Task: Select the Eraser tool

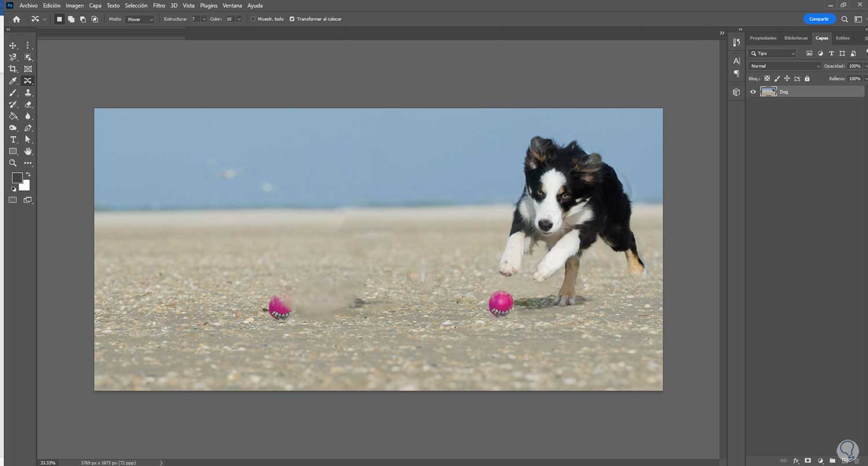Action: (x=28, y=105)
